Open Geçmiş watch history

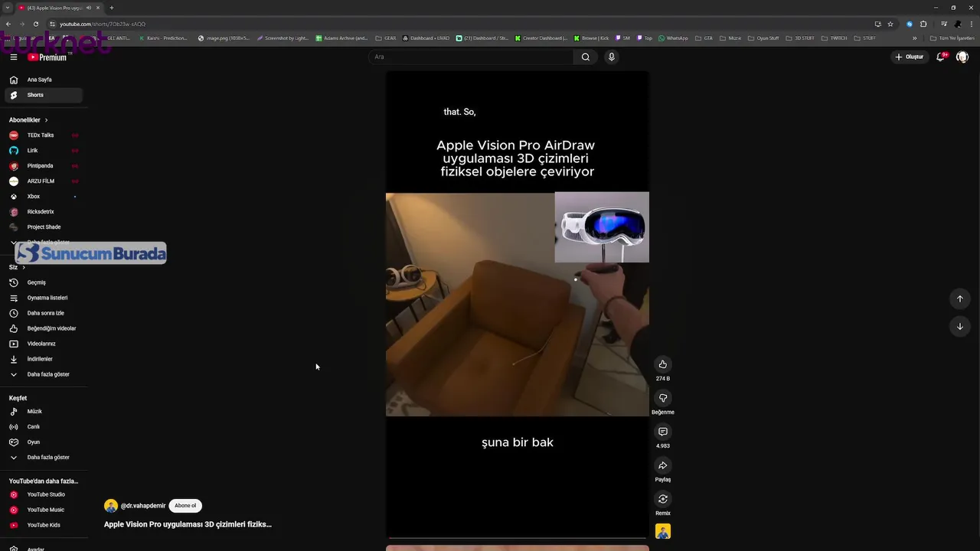coord(43,282)
